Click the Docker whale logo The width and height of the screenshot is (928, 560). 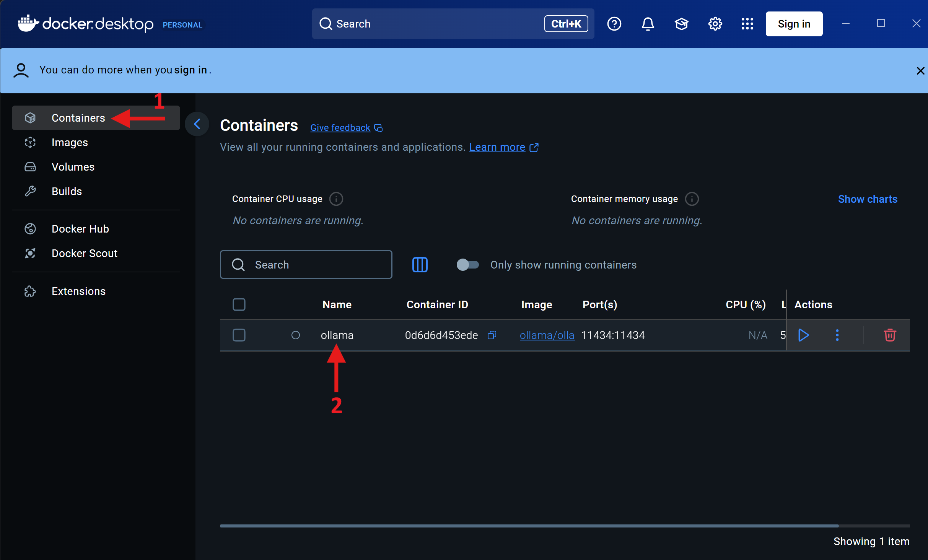click(28, 24)
